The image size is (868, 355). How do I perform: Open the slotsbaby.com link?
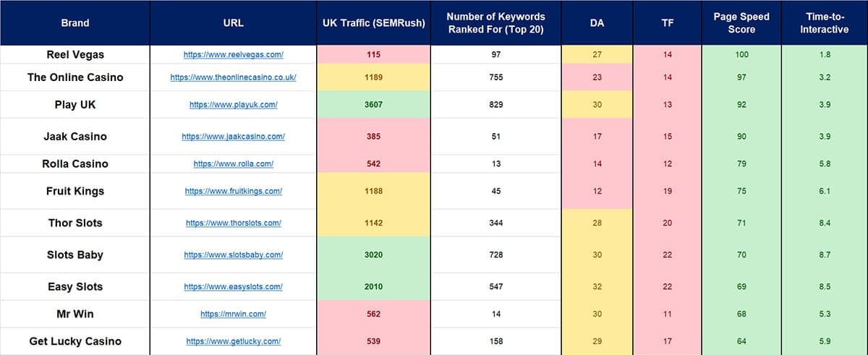(x=234, y=255)
